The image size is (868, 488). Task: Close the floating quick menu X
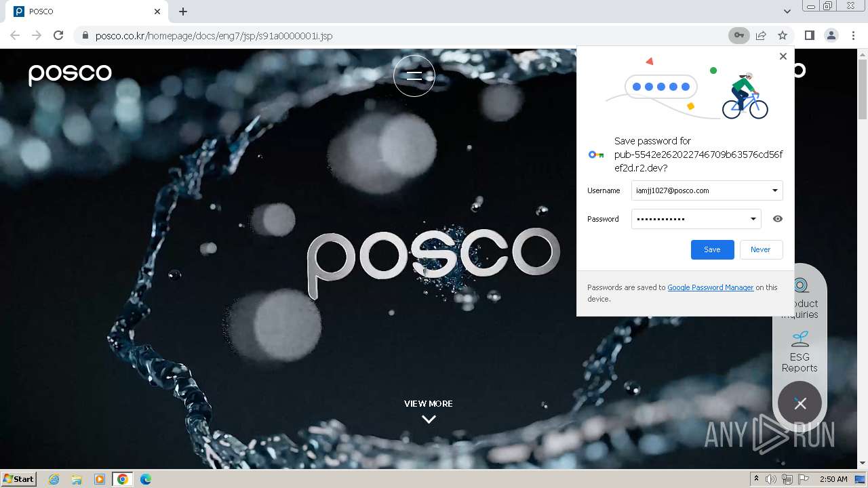tap(800, 404)
